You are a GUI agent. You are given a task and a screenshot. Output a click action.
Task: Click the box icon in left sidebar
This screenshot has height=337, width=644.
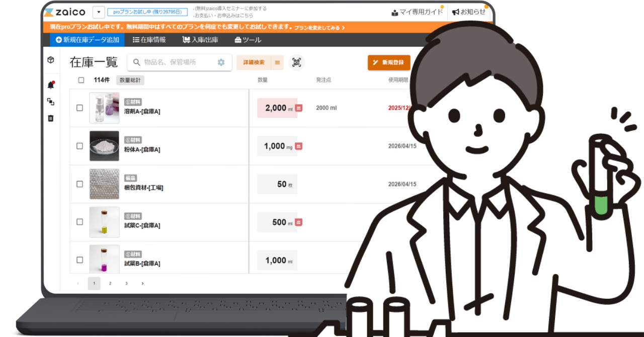[x=50, y=60]
